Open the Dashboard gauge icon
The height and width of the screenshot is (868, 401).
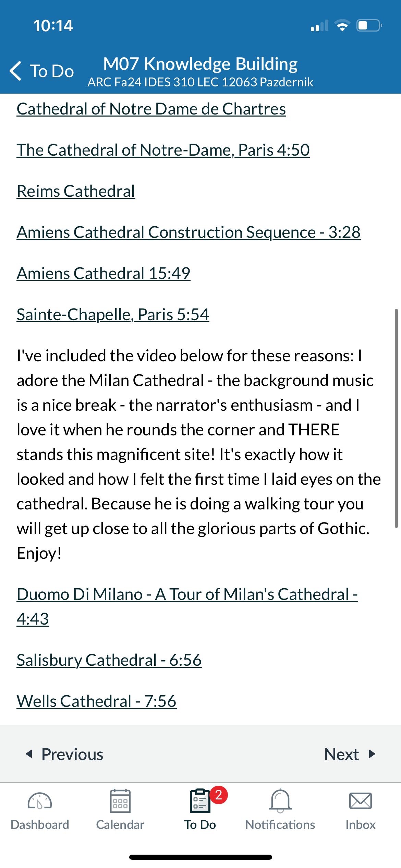pos(40,801)
